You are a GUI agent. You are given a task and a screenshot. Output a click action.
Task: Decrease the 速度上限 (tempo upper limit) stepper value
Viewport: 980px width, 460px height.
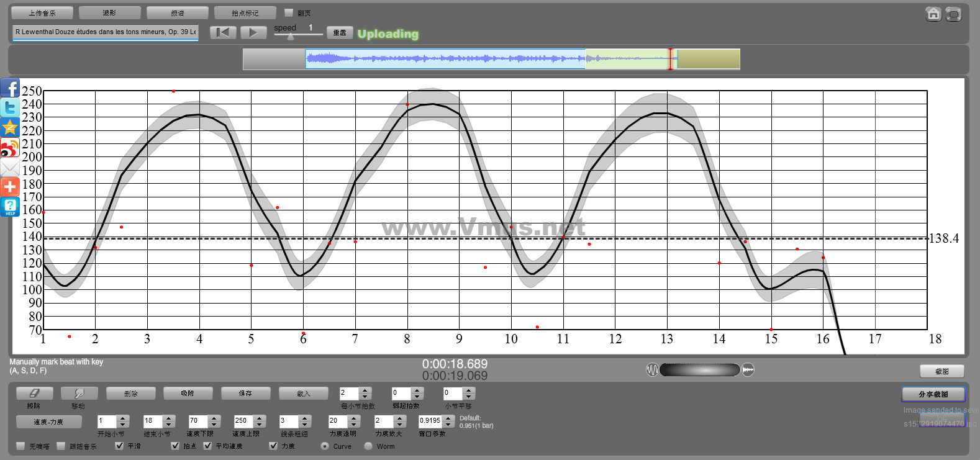260,424
